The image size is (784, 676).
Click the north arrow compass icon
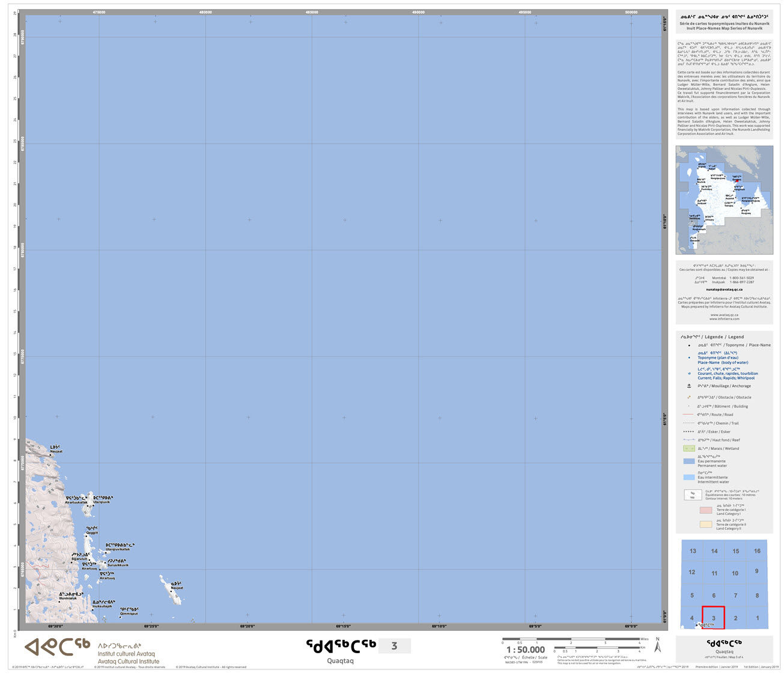click(657, 646)
